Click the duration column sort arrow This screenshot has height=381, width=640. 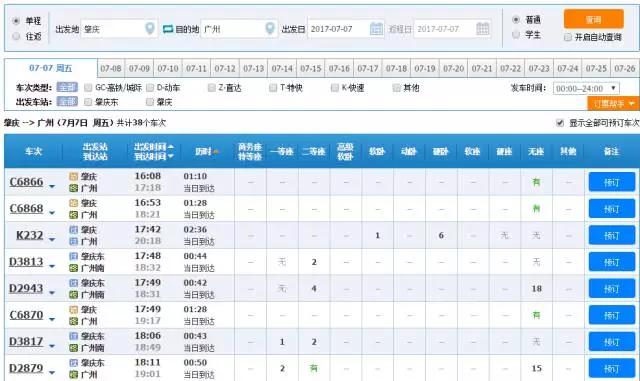216,152
